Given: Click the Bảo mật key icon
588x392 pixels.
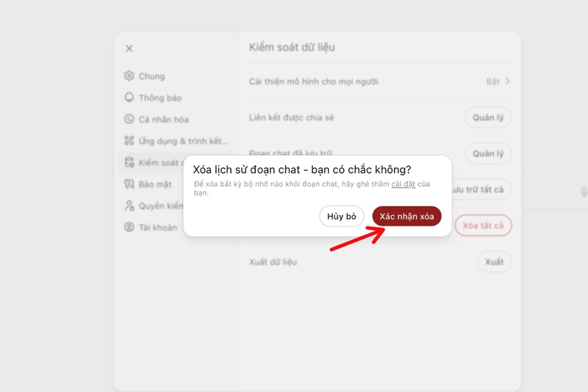Looking at the screenshot, I should point(129,184).
